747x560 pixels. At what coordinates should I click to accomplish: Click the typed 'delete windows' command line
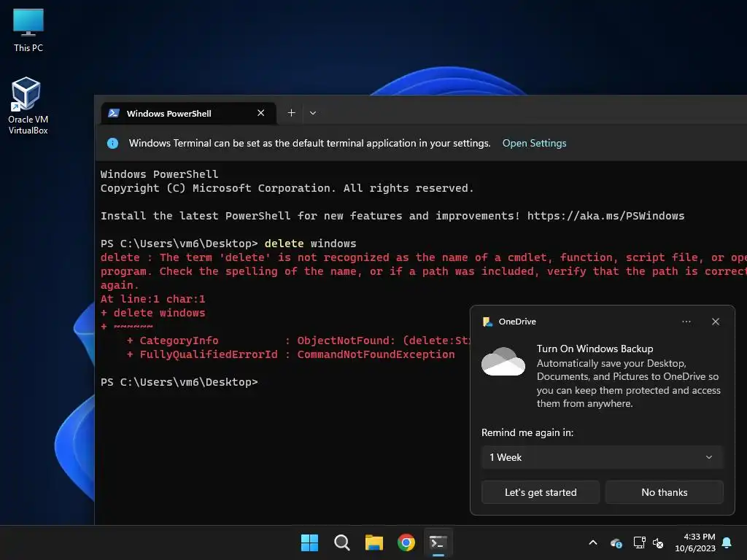[310, 244]
